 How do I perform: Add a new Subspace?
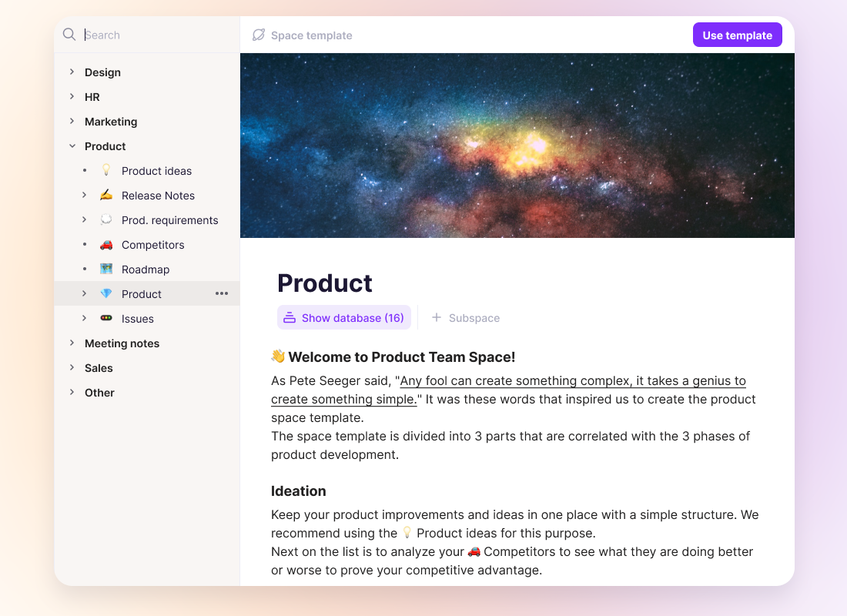(x=466, y=318)
